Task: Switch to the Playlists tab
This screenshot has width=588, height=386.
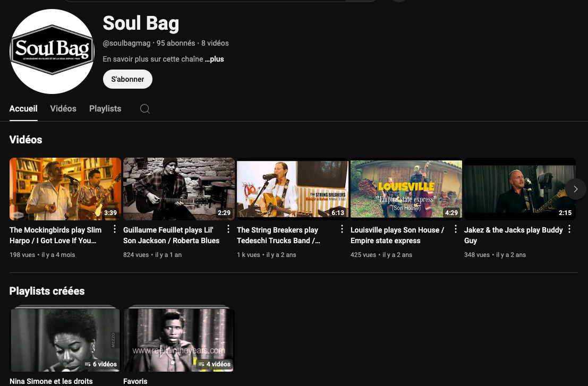Action: coord(105,109)
